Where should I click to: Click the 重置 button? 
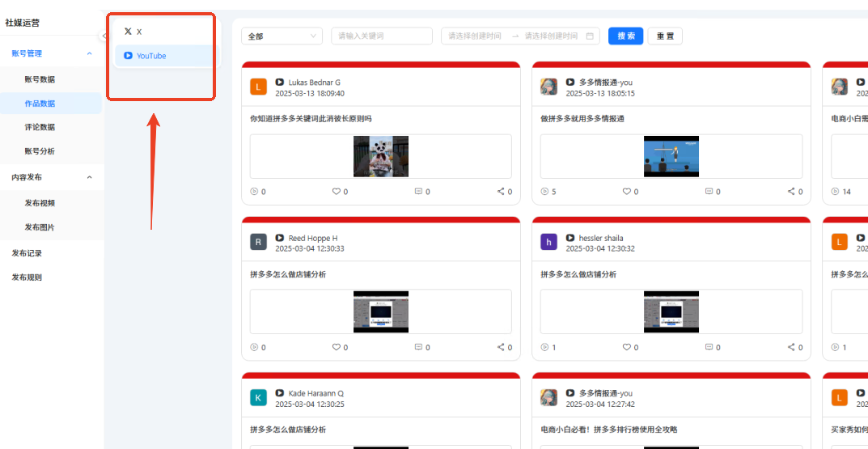[665, 36]
